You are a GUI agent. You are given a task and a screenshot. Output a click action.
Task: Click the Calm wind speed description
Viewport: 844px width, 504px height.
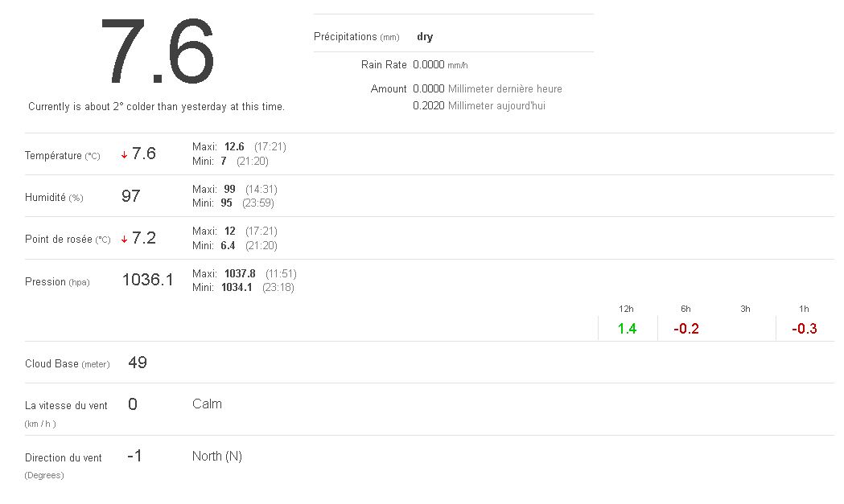[207, 404]
